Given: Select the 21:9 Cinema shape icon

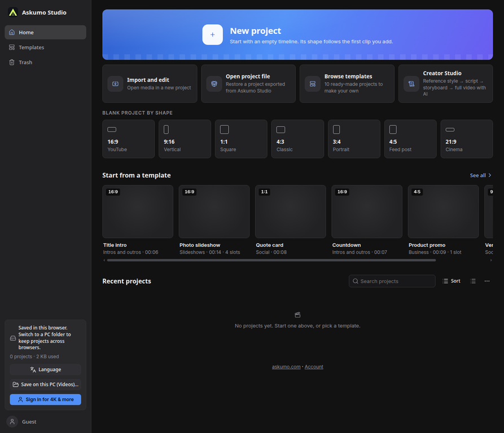Looking at the screenshot, I should click(x=450, y=130).
